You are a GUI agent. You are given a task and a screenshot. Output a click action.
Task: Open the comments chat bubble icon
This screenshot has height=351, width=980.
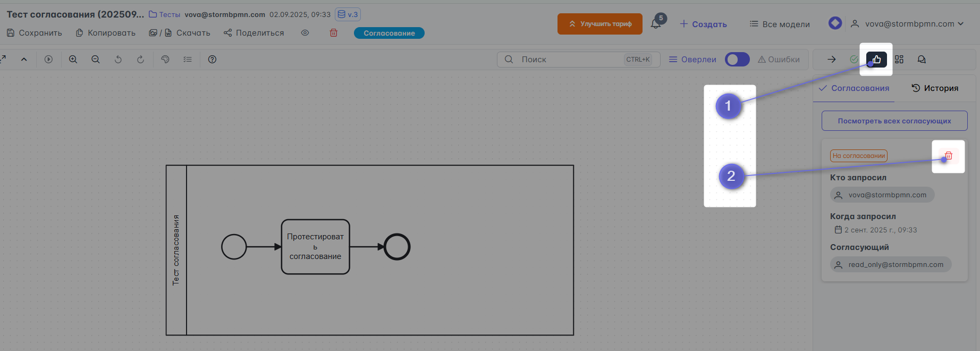coord(922,60)
